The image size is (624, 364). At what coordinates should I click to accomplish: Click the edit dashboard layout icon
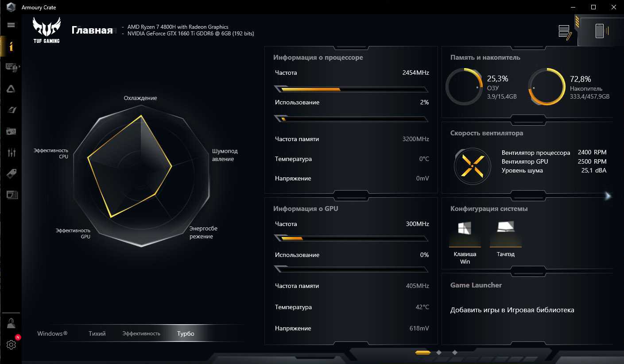click(x=565, y=32)
